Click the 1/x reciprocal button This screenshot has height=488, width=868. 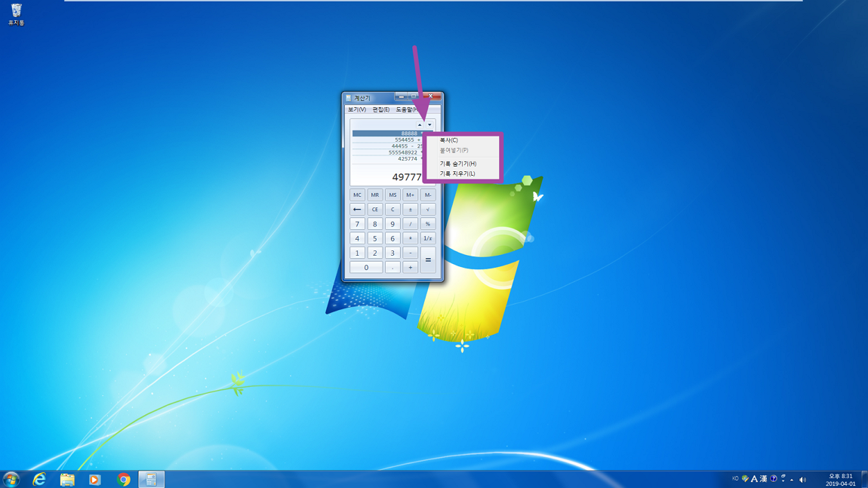pos(428,238)
